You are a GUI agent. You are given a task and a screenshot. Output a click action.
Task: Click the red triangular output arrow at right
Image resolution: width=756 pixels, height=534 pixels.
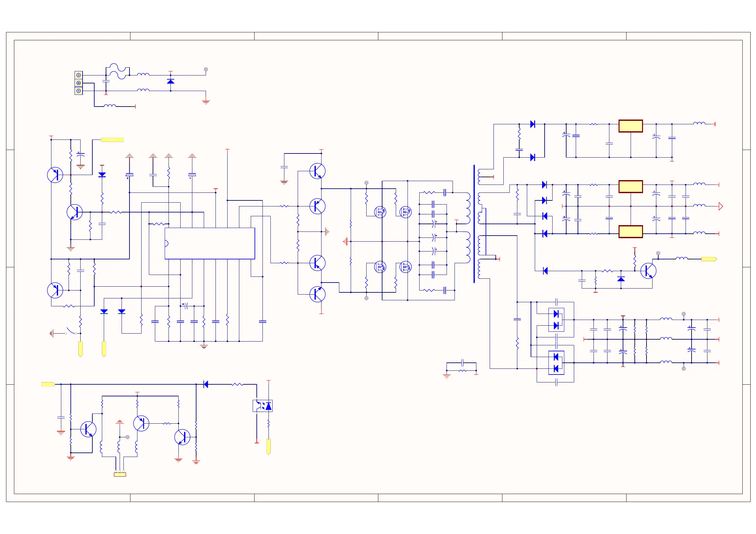coord(721,206)
